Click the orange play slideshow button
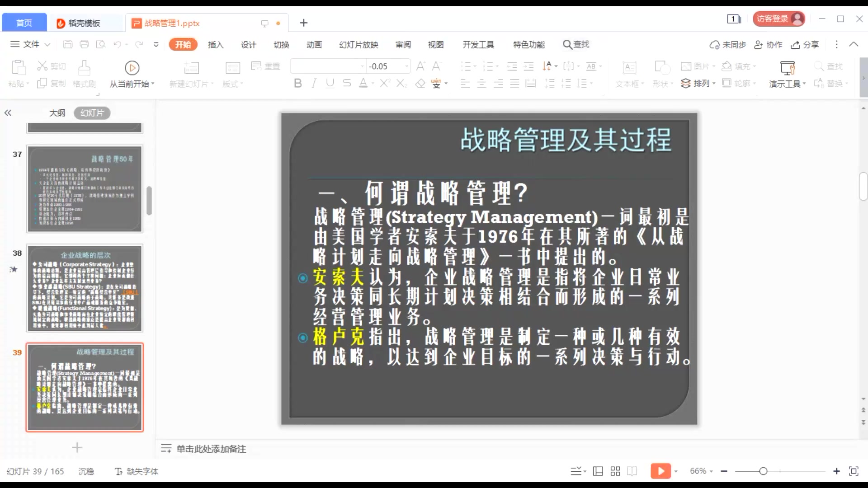 (660, 471)
